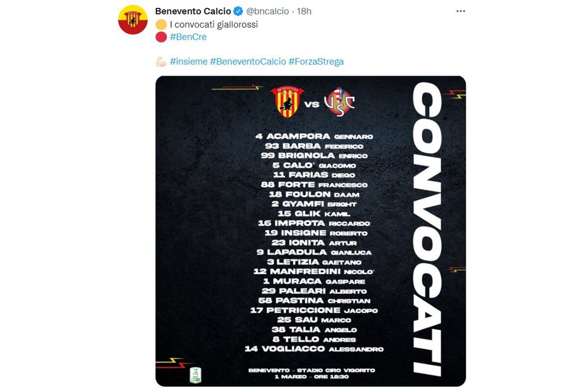Click the red circle emoji
Image resolution: width=588 pixels, height=392 pixels.
tap(161, 37)
